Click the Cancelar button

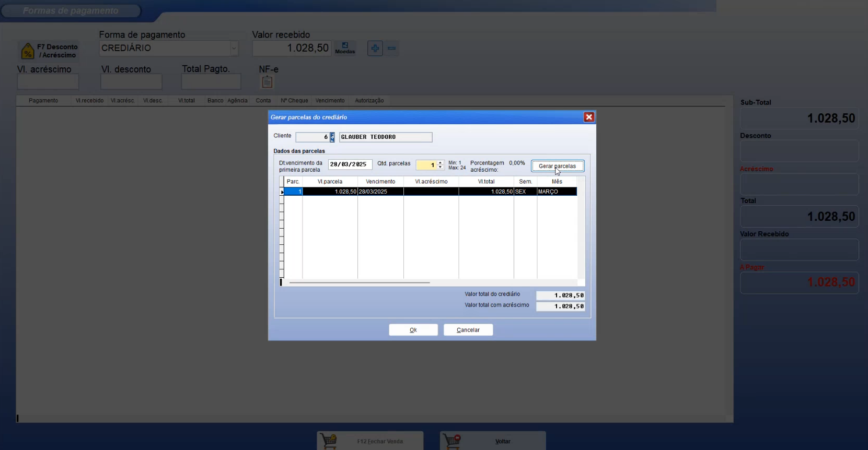point(468,330)
